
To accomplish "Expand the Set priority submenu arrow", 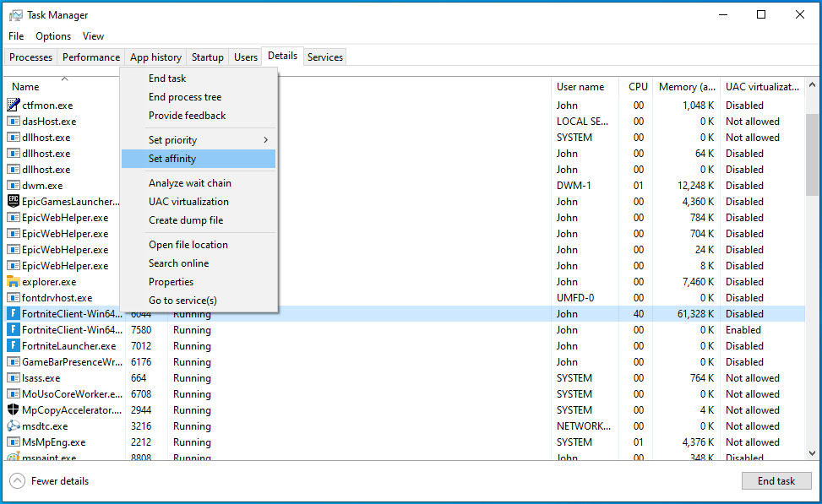I will (x=266, y=140).
